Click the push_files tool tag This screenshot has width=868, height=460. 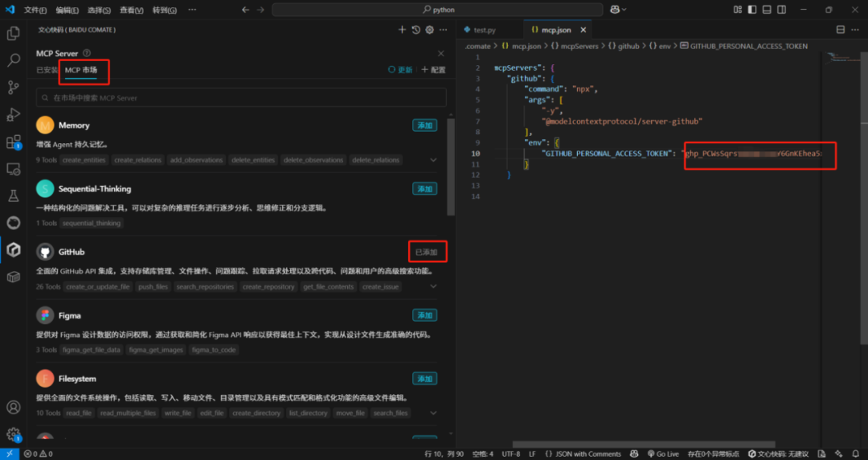[x=153, y=286]
